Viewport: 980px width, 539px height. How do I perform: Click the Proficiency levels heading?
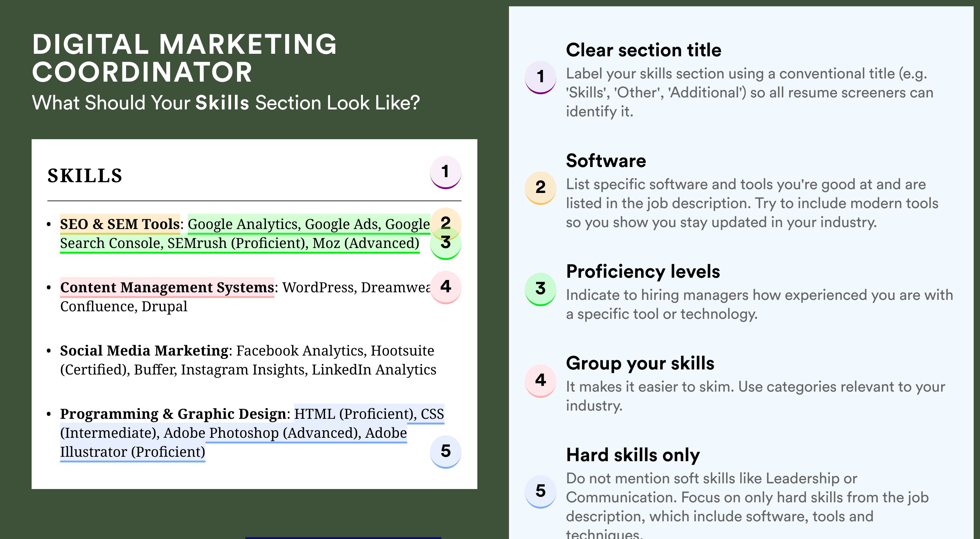[643, 272]
